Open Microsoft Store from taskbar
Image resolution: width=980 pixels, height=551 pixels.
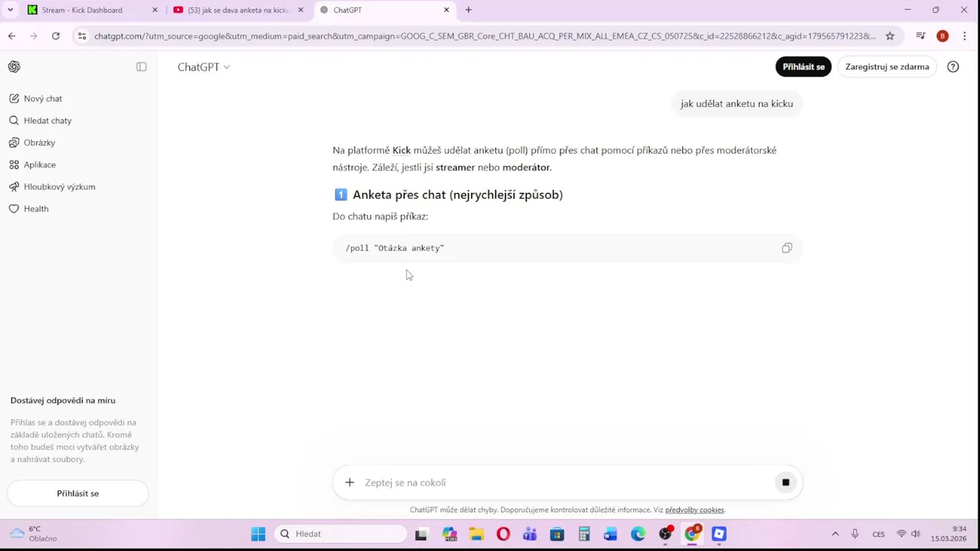click(557, 534)
